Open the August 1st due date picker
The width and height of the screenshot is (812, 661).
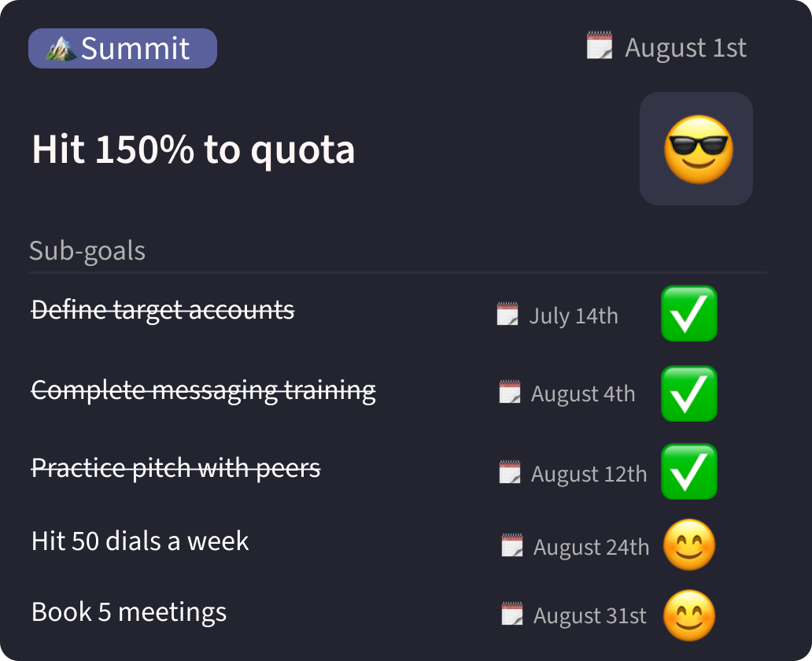tap(685, 48)
